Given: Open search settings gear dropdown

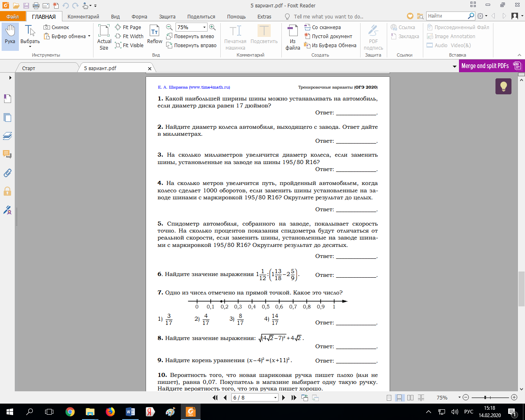Looking at the screenshot, I should coord(482,16).
